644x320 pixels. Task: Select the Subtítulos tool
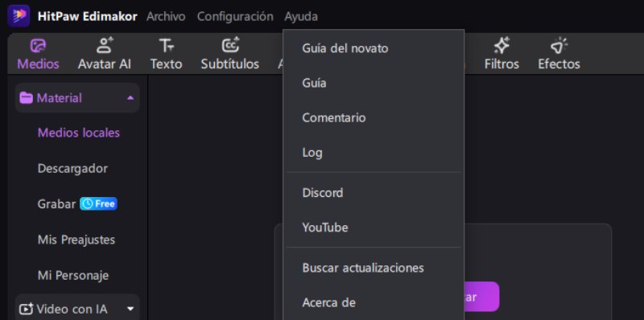click(230, 54)
